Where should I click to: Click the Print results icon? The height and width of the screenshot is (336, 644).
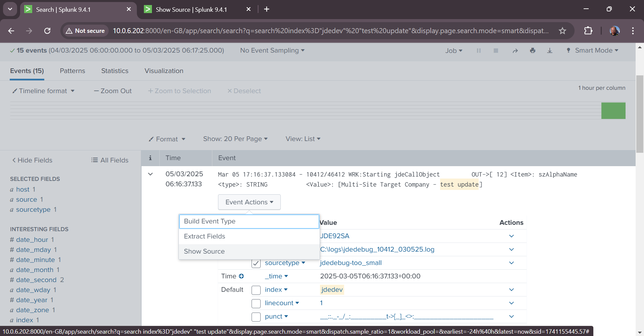tap(533, 51)
